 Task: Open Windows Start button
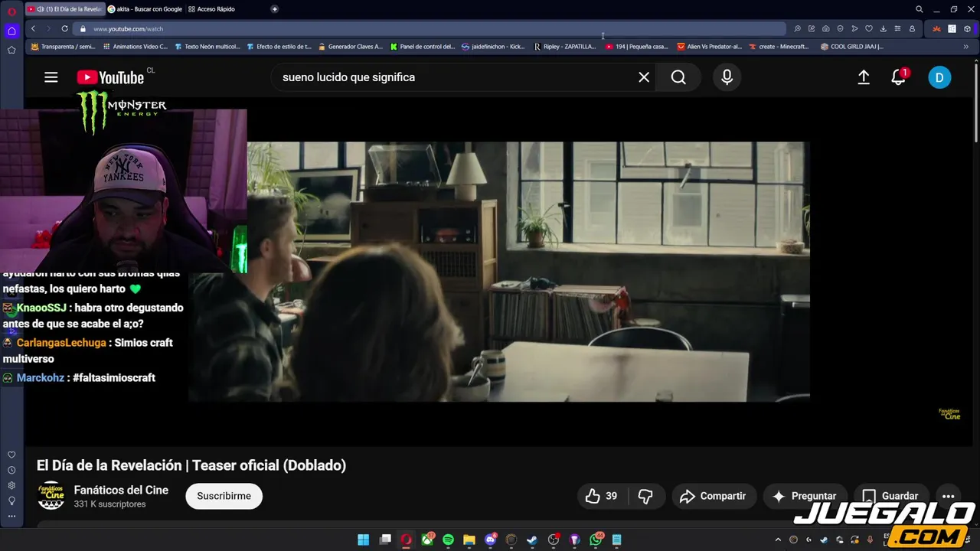(x=364, y=540)
